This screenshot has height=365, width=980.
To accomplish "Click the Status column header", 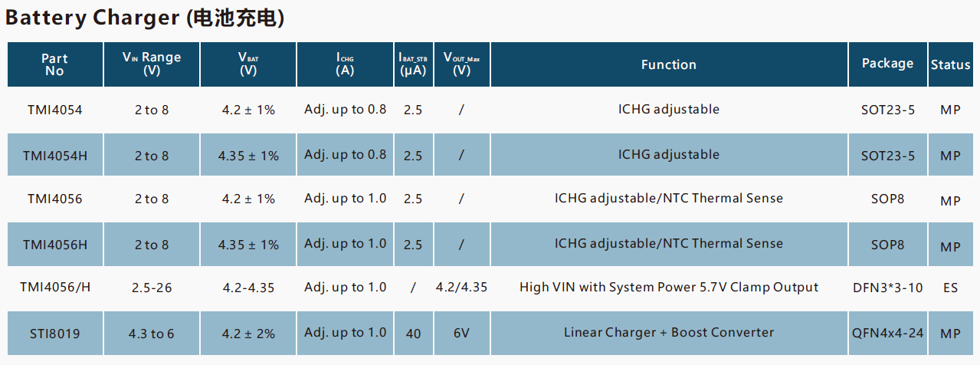I will [951, 64].
